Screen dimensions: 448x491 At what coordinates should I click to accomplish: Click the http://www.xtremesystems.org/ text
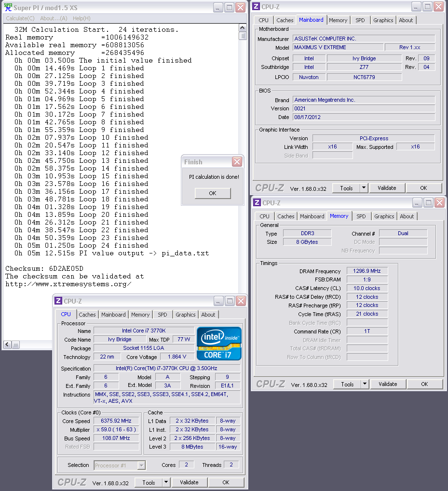68,284
